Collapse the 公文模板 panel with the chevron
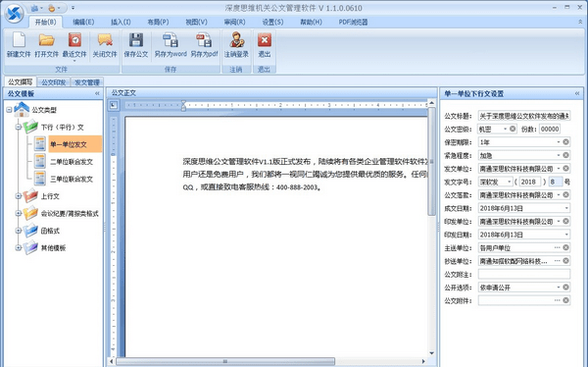This screenshot has width=588, height=367. [97, 93]
